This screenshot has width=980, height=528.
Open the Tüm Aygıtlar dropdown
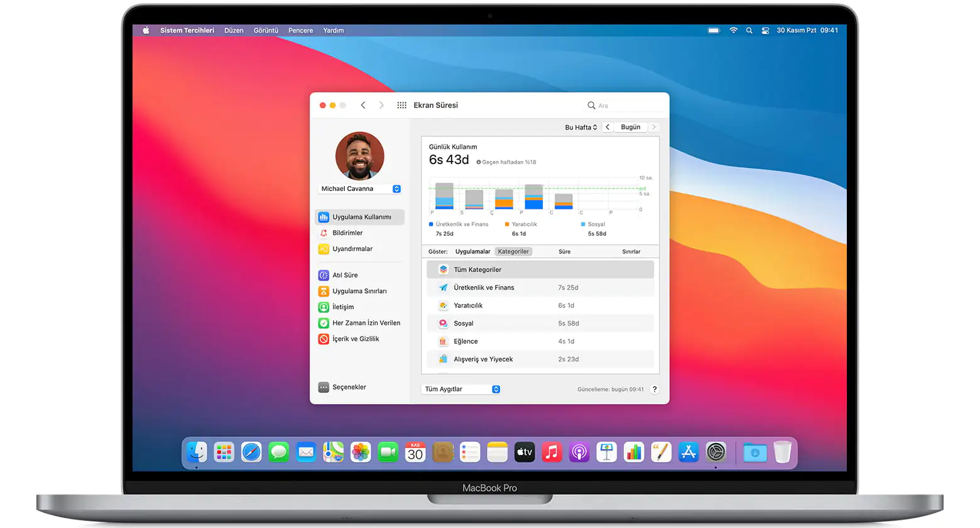click(461, 388)
